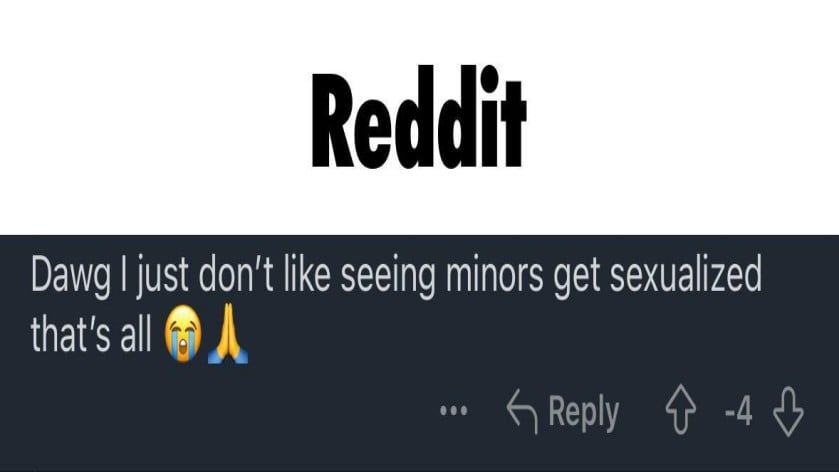Downvote the comment with the down arrow
This screenshot has width=839, height=472.
point(788,412)
